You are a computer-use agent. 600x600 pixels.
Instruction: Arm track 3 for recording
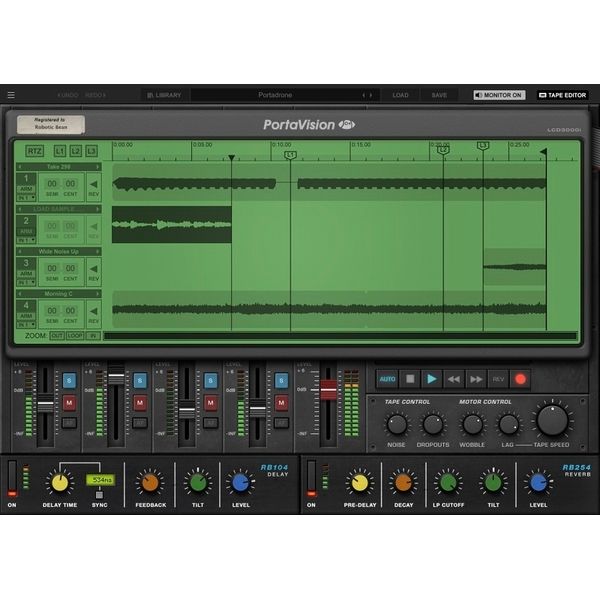coord(26,273)
